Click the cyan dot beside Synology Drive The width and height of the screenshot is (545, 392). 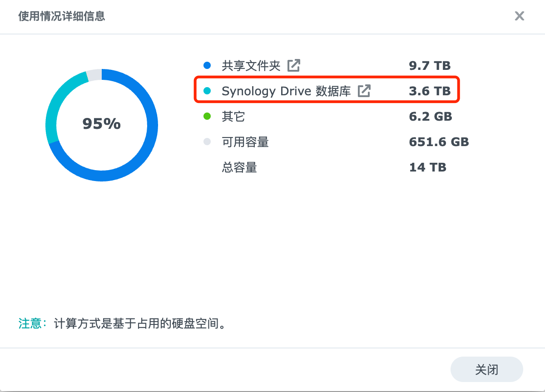coord(207,91)
